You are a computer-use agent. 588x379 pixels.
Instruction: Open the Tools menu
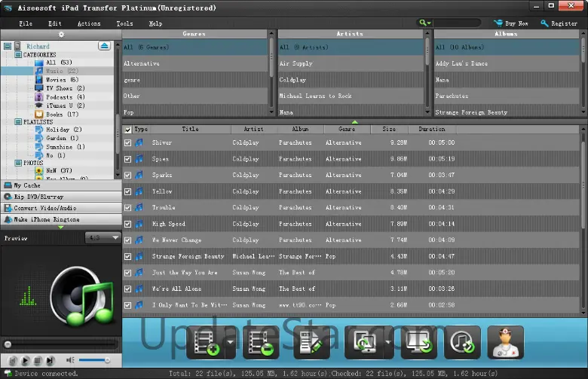click(124, 23)
